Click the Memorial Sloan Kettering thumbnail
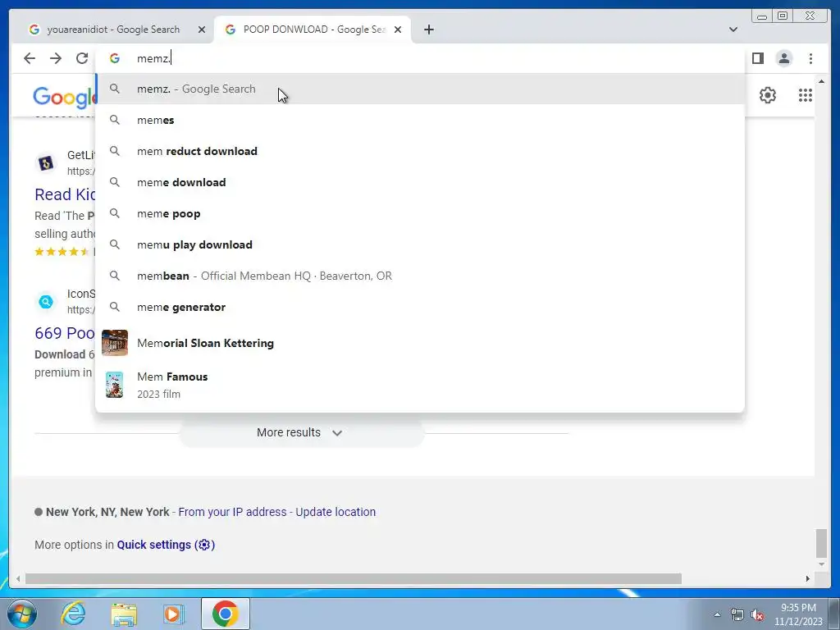Image resolution: width=840 pixels, height=630 pixels. tap(115, 343)
